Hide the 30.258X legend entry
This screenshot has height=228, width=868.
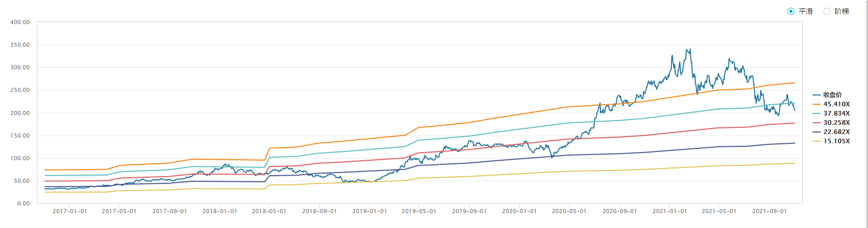pos(837,123)
